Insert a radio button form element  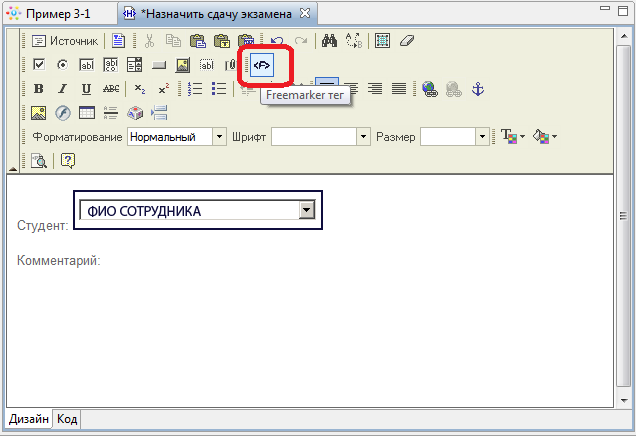pos(62,65)
